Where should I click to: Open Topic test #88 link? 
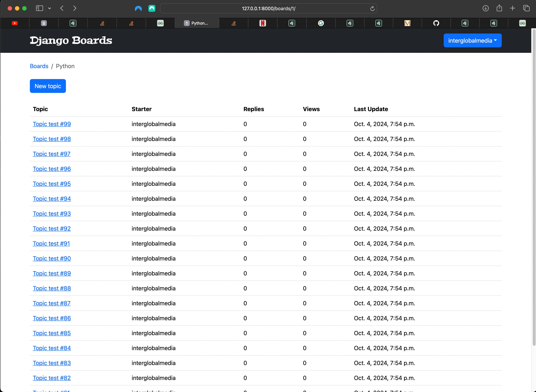coord(52,289)
